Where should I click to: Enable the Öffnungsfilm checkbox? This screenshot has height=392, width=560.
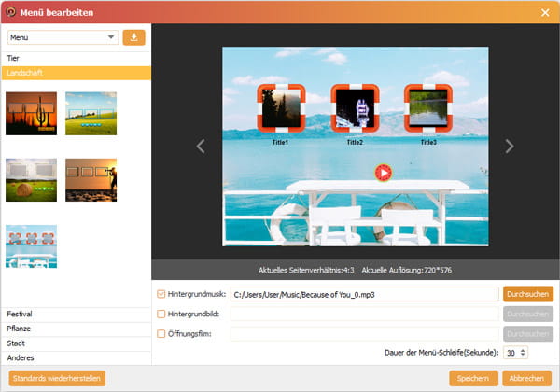tap(161, 333)
